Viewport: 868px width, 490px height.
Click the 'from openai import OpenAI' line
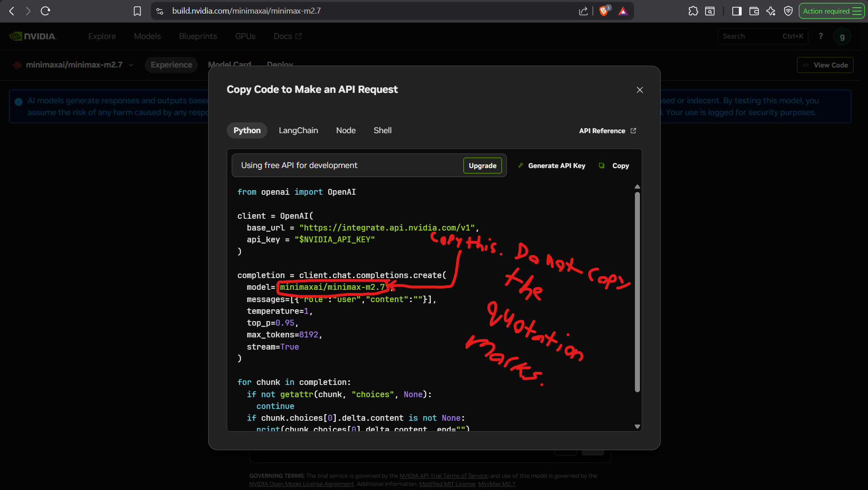296,192
